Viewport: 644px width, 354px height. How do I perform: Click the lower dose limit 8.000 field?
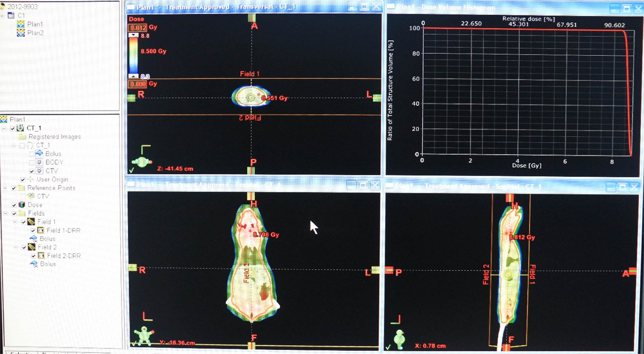138,84
